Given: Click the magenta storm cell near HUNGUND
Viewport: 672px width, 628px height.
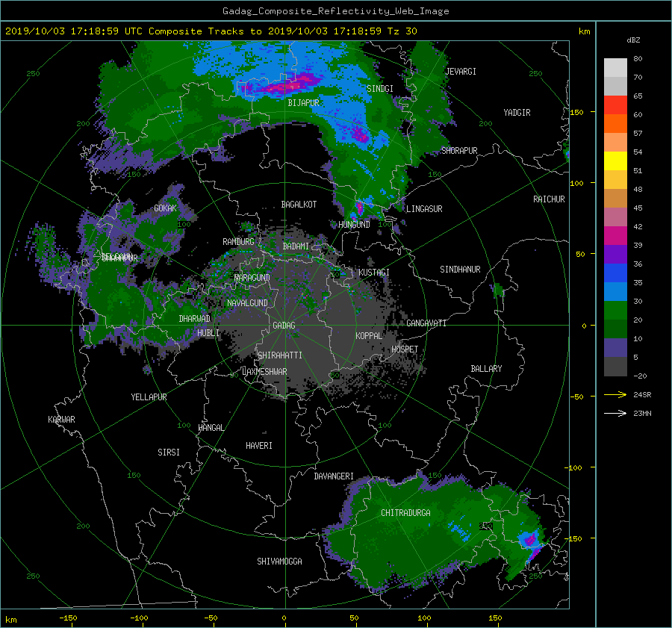Looking at the screenshot, I should click(x=359, y=208).
